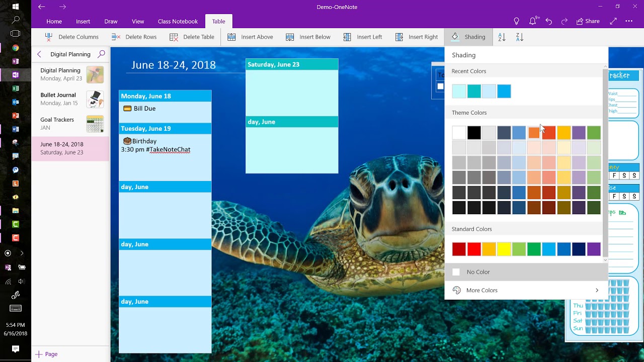Click the Delete Columns icon
This screenshot has height=362, width=644.
(48, 37)
